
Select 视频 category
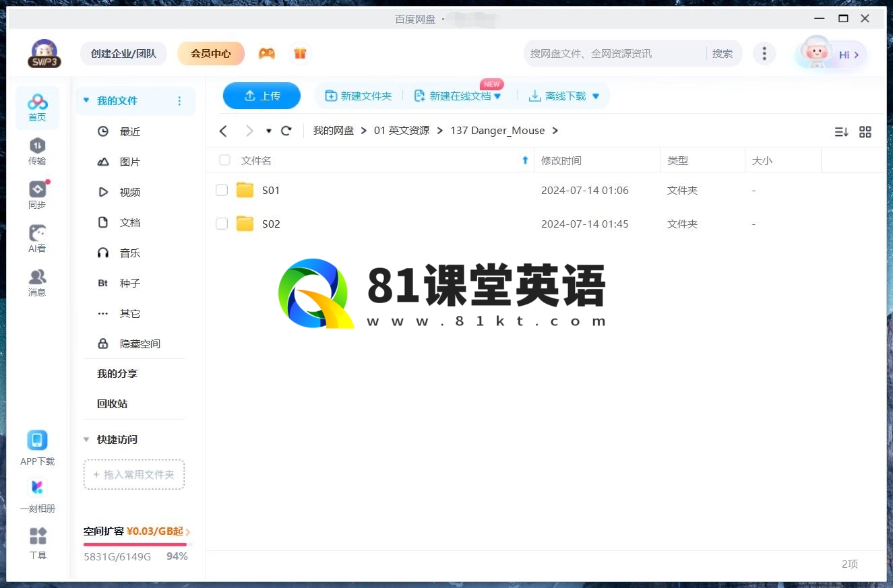[x=130, y=192]
